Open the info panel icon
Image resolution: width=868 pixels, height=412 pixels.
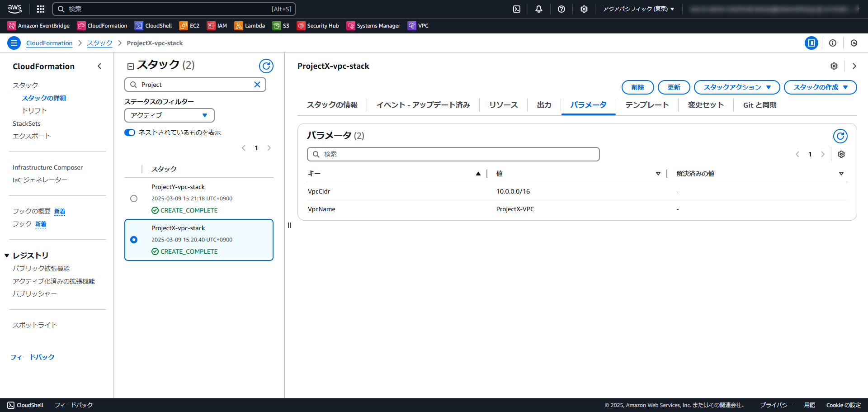[833, 43]
